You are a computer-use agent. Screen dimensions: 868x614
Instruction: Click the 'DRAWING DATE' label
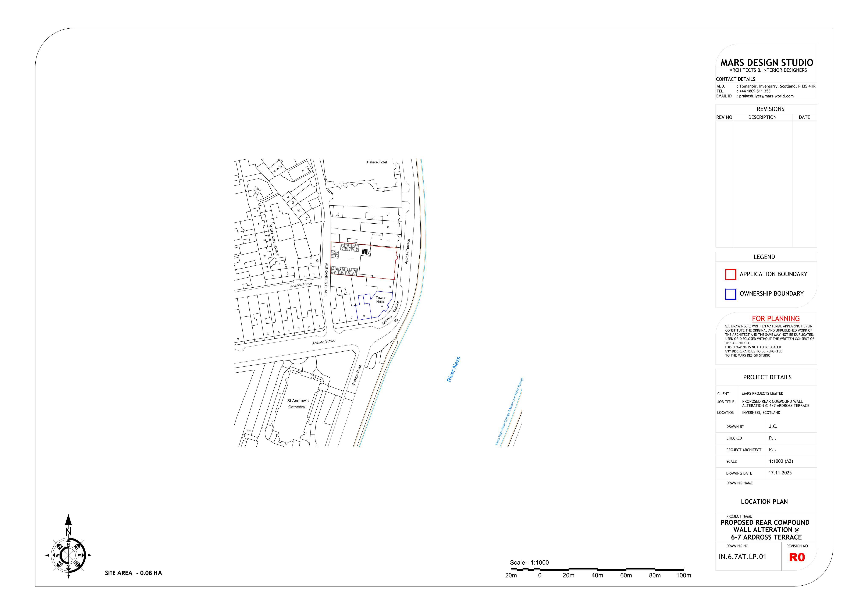pyautogui.click(x=739, y=473)
